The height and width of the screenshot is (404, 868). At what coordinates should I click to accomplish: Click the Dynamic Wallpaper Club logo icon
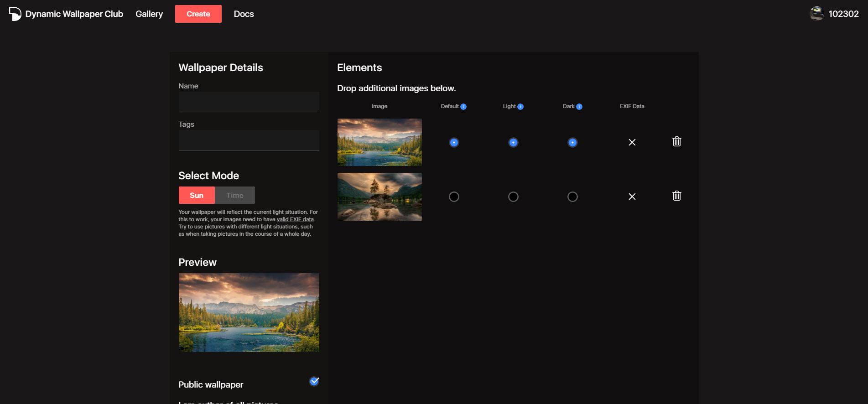pyautogui.click(x=15, y=14)
